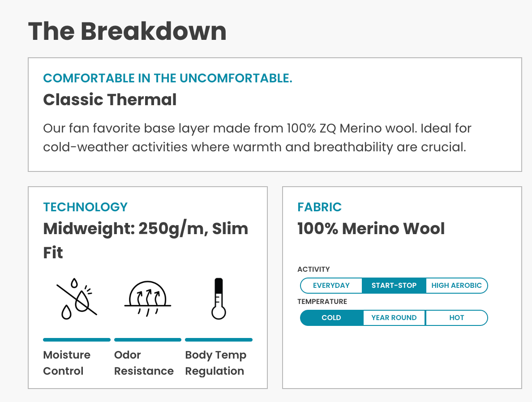This screenshot has width=532, height=402.
Task: Click the Body Temp Regulation label
Action: [x=216, y=363]
